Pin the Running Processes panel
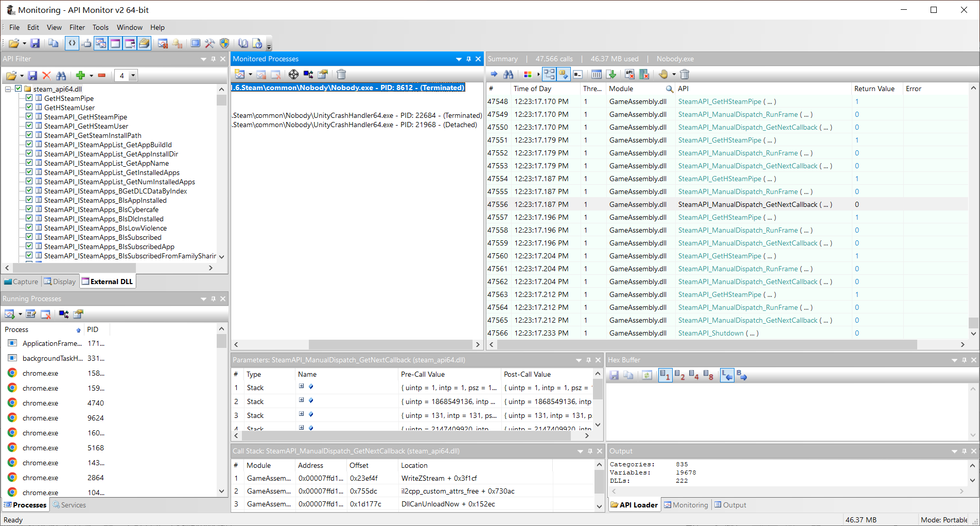 pos(213,299)
